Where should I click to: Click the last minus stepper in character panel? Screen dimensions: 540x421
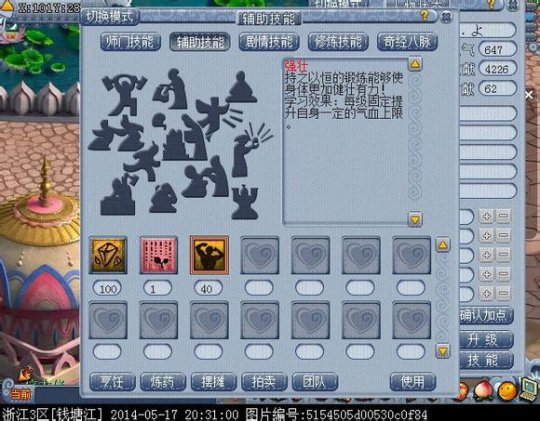click(503, 294)
